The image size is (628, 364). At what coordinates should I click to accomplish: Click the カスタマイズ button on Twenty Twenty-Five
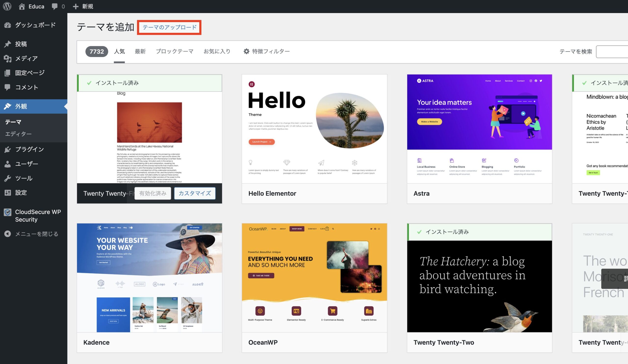click(x=195, y=193)
